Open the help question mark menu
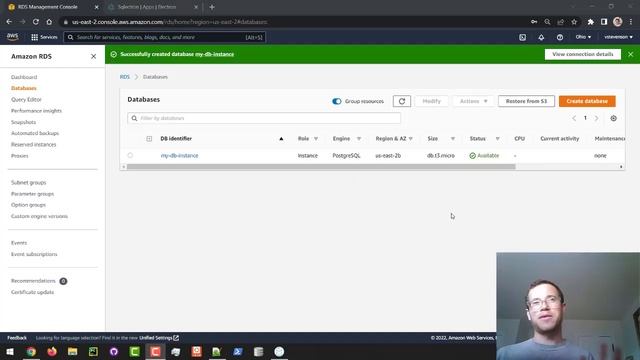Image resolution: width=640 pixels, height=360 pixels. [x=560, y=37]
